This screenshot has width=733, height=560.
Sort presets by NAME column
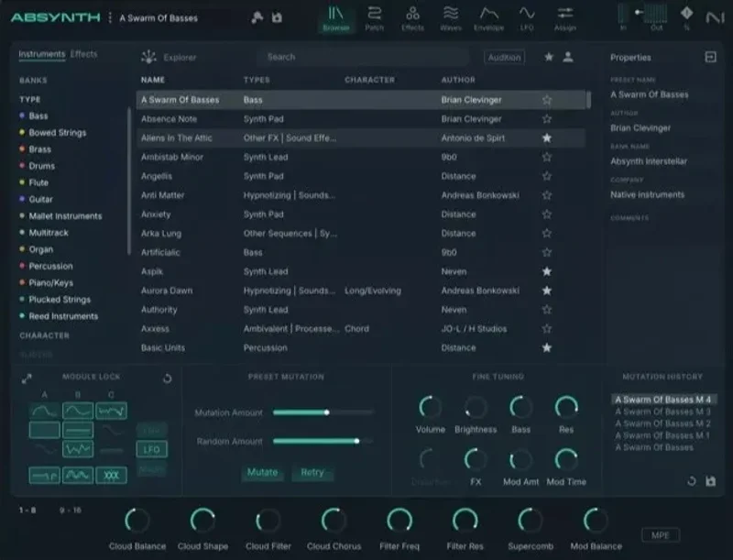(153, 80)
